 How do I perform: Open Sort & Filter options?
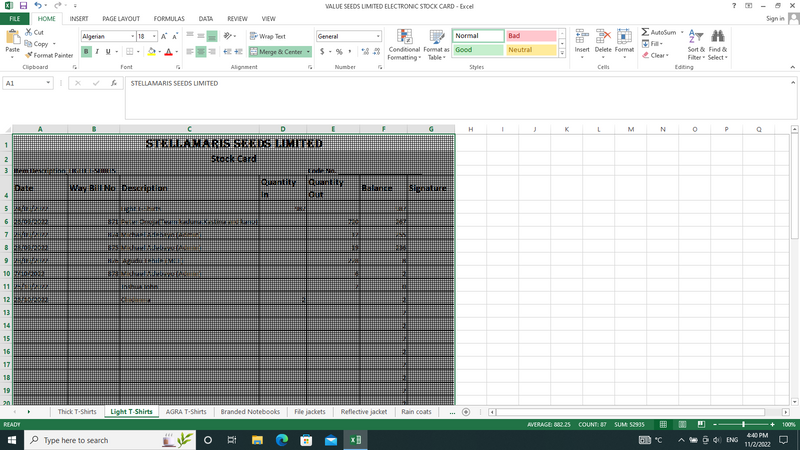pyautogui.click(x=696, y=45)
